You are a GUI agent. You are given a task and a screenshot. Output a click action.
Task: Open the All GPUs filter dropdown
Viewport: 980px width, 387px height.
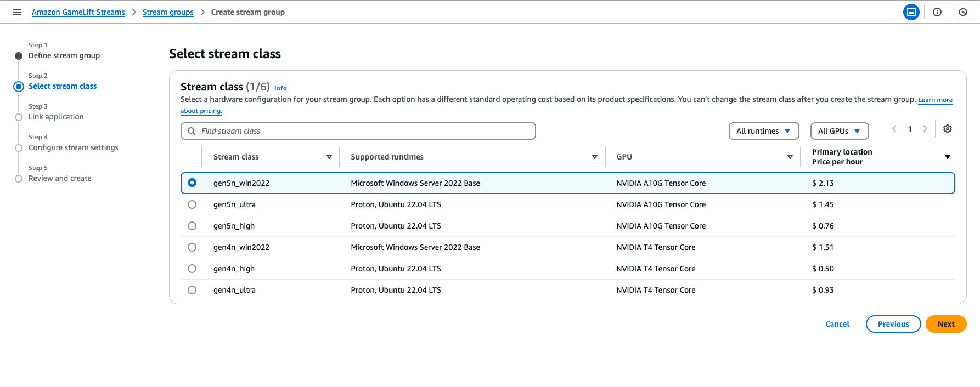pyautogui.click(x=839, y=131)
